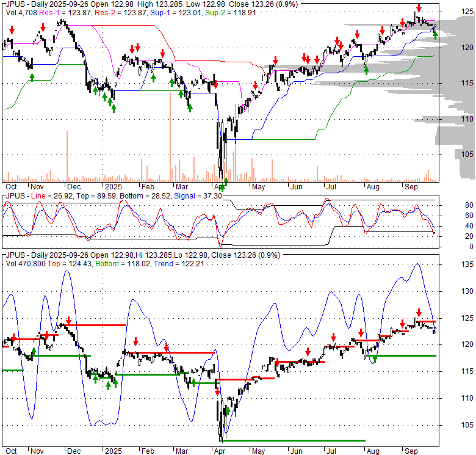Click the '2025' year label under bottom chart

[114, 451]
